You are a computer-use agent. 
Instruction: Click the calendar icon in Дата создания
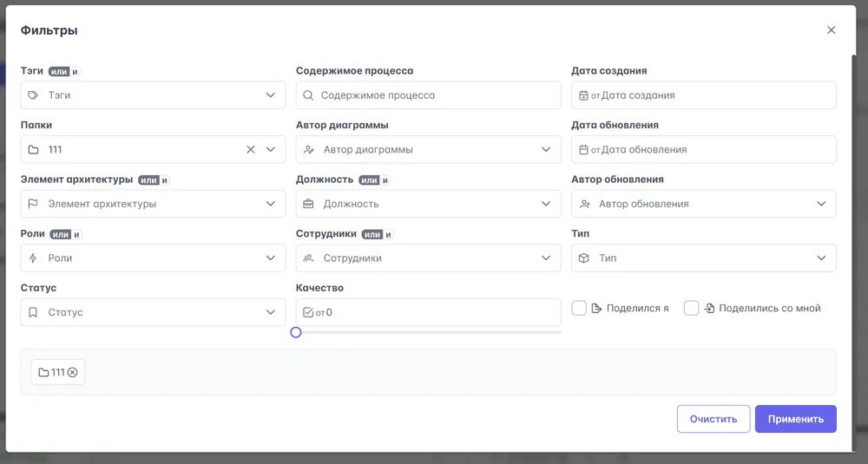pyautogui.click(x=583, y=95)
